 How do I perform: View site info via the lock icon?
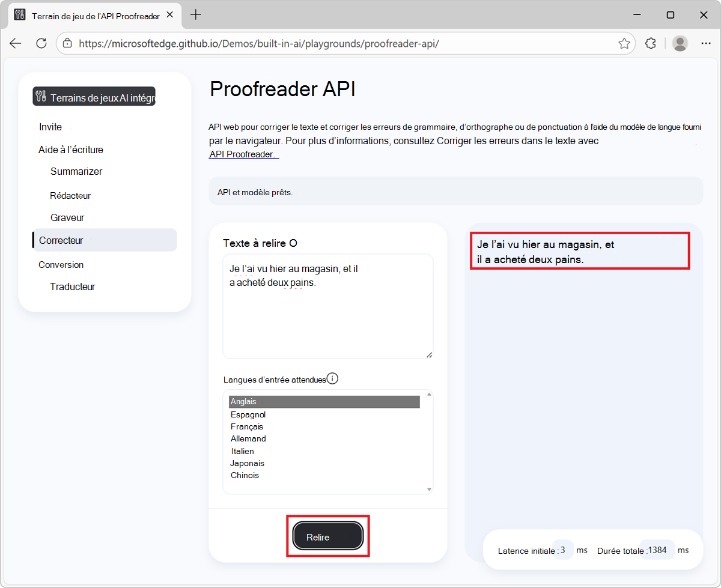coord(67,43)
